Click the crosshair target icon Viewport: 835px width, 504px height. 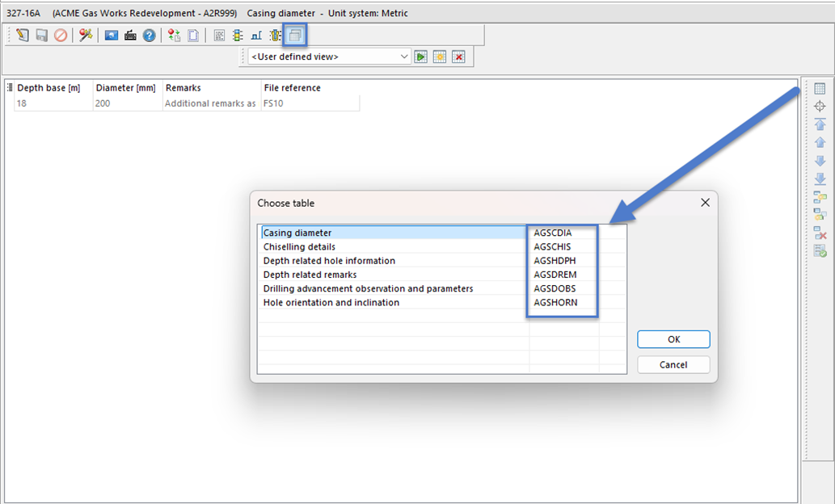pyautogui.click(x=820, y=107)
